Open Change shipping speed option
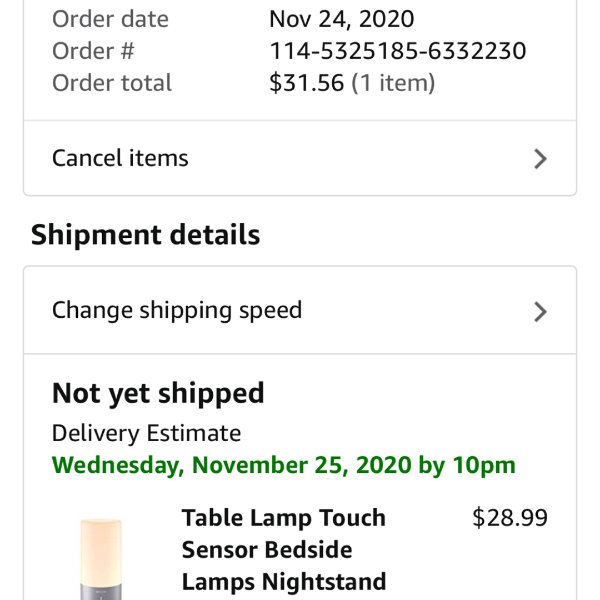 point(300,310)
